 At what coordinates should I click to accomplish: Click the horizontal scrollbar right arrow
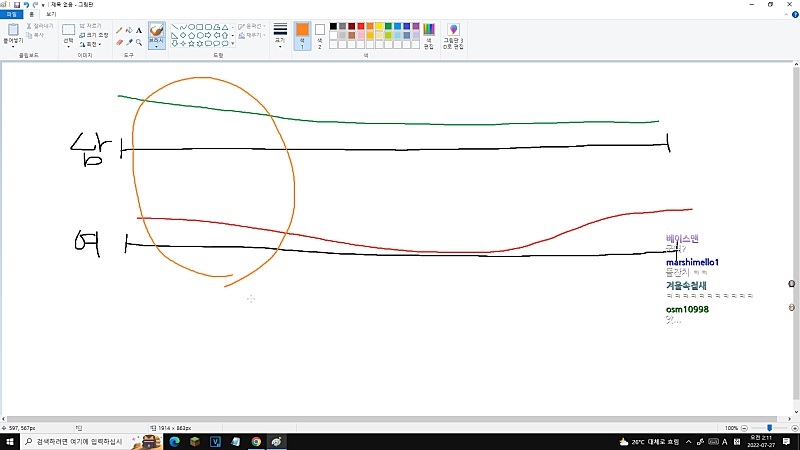point(789,419)
